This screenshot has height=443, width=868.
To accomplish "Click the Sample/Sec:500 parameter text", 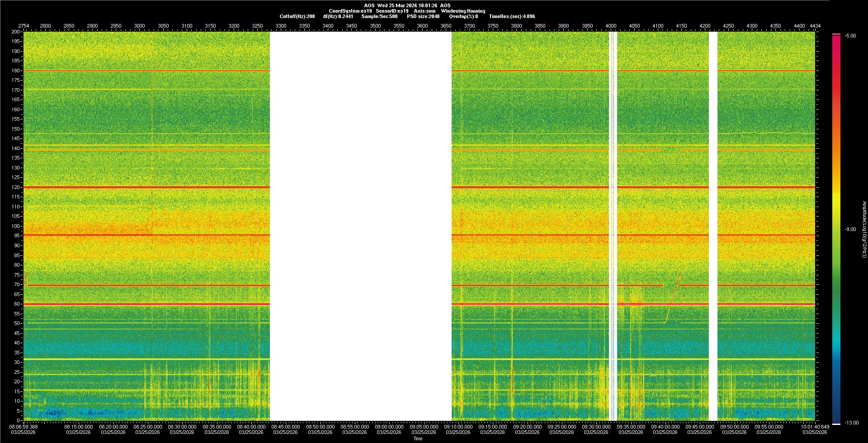I will [x=379, y=16].
